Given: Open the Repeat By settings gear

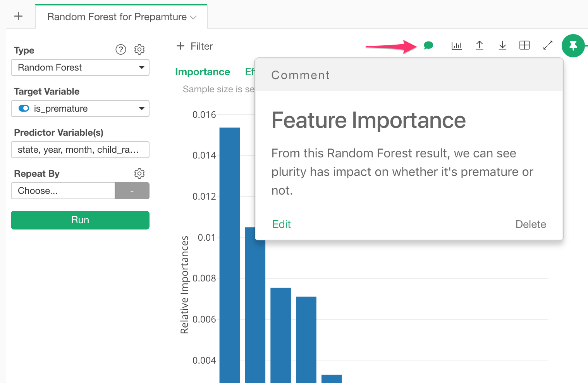Looking at the screenshot, I should (139, 173).
